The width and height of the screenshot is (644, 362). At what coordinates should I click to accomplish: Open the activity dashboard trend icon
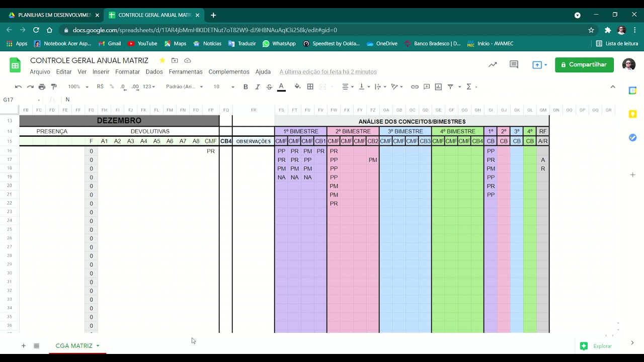tap(493, 64)
